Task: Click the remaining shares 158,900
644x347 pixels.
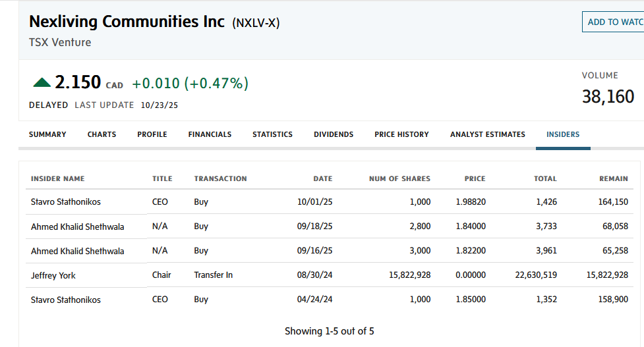Action: click(x=613, y=300)
